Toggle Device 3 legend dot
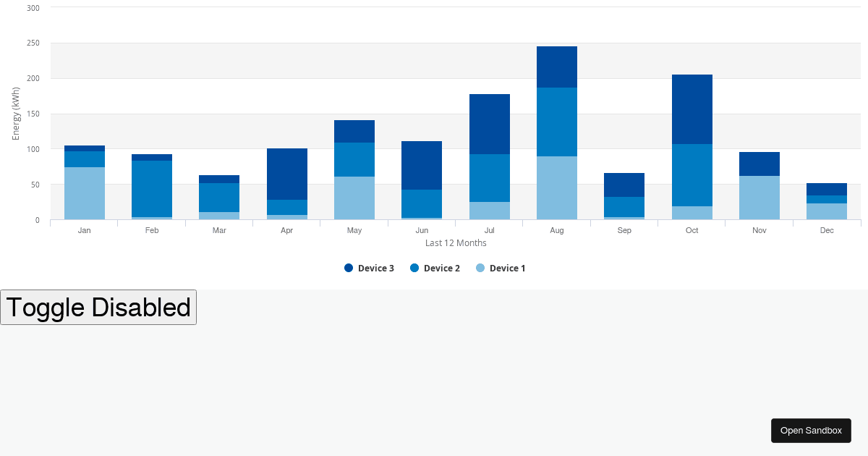Viewport: 868px width, 456px height. (349, 268)
